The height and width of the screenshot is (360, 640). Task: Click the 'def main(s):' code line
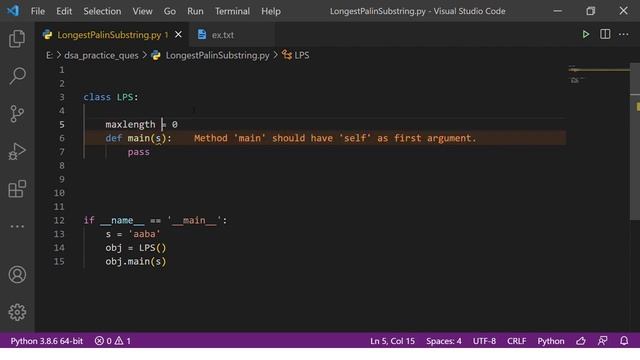click(x=138, y=138)
